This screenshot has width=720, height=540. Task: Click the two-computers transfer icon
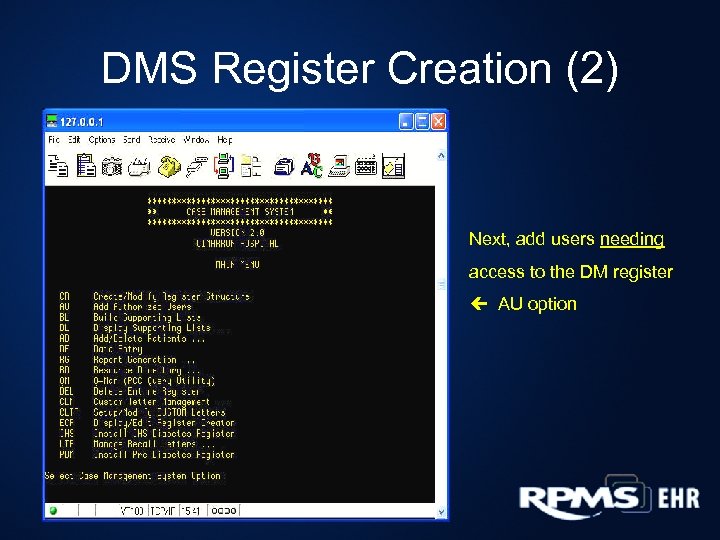[224, 166]
